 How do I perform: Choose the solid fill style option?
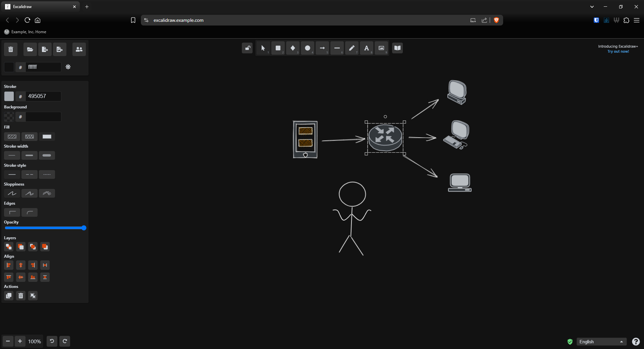(47, 137)
